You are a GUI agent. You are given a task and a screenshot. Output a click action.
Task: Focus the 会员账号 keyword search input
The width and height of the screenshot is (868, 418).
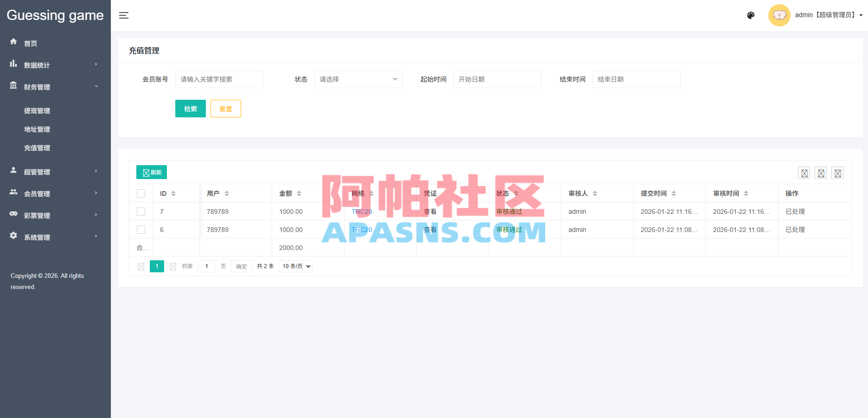[x=219, y=79]
